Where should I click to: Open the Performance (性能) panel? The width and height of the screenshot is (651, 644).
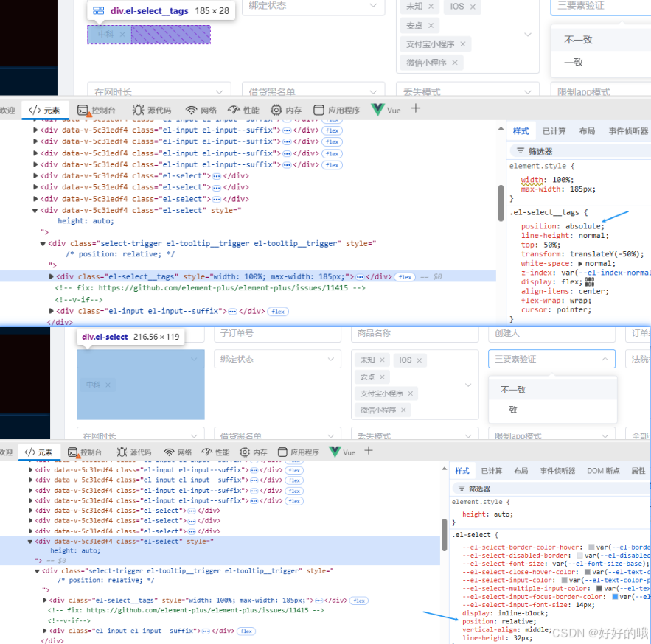[x=243, y=111]
